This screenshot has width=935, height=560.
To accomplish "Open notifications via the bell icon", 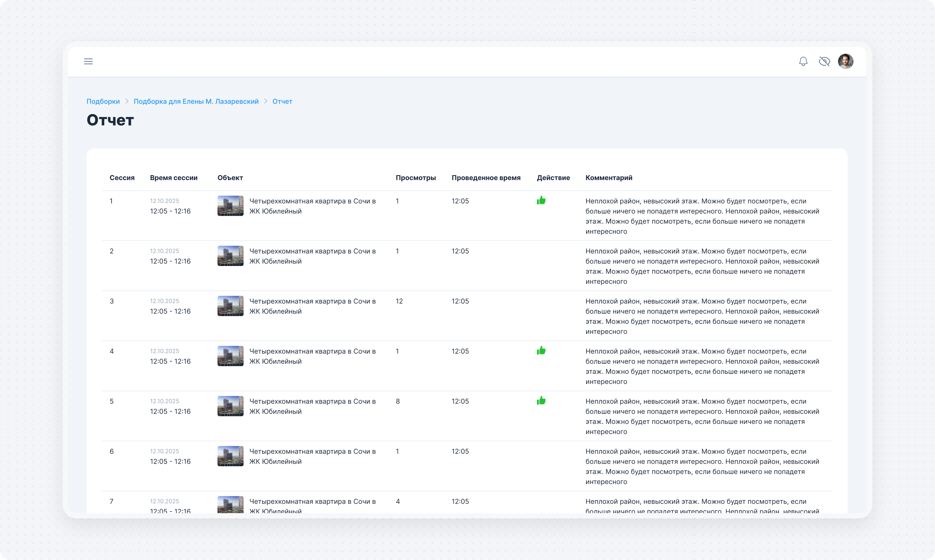I will click(x=803, y=61).
